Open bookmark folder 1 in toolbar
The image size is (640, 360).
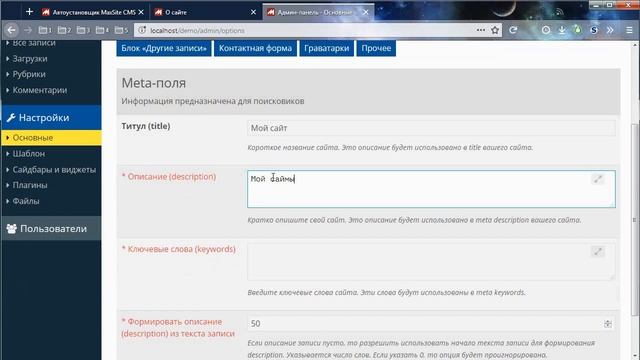45,30
